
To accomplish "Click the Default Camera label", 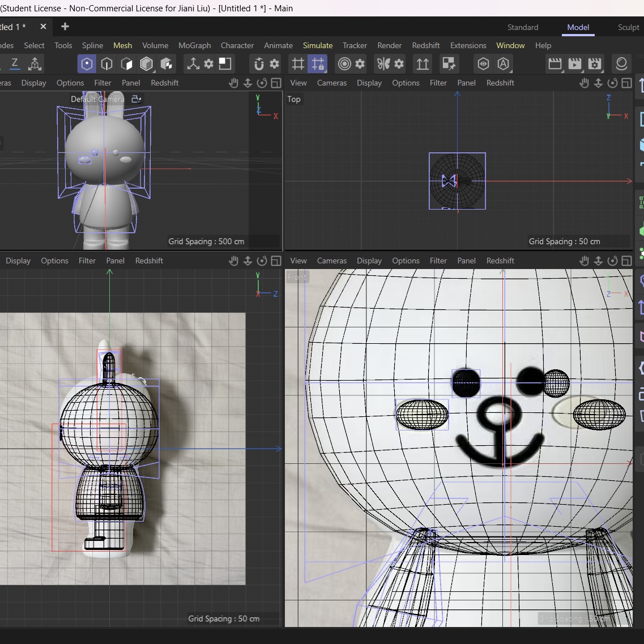I will pyautogui.click(x=97, y=99).
